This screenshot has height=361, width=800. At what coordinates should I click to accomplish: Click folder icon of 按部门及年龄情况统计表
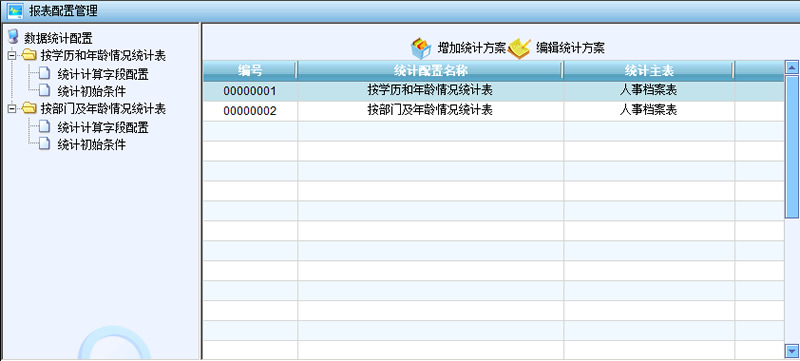[30, 109]
